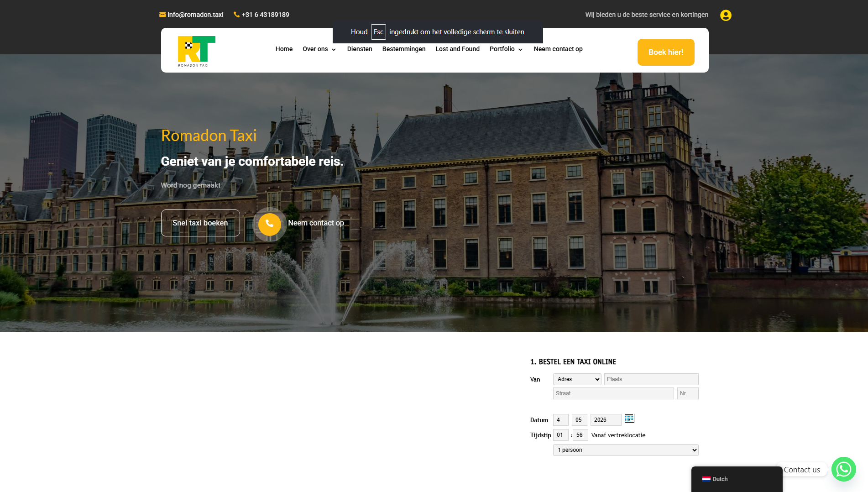This screenshot has width=868, height=492.
Task: Click the 'Vanaf vertreklocatie' text
Action: click(618, 435)
